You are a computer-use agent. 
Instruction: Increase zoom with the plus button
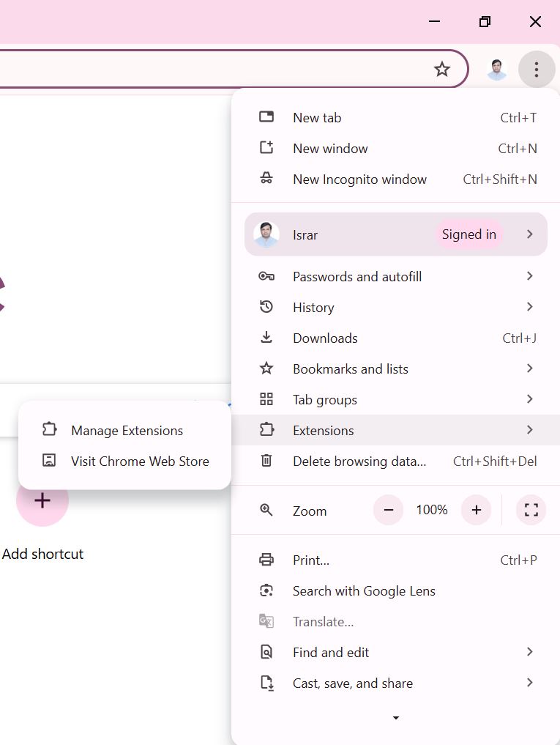[x=476, y=511]
